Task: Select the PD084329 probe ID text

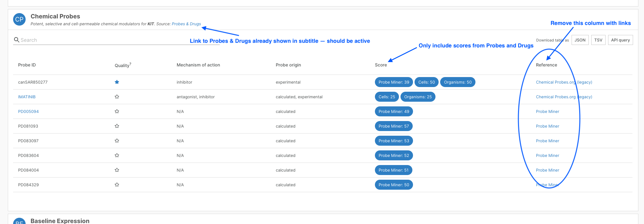Action: point(28,185)
